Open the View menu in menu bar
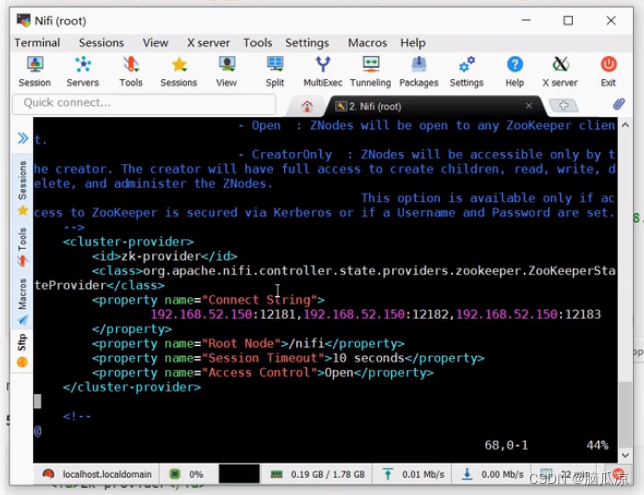 155,43
